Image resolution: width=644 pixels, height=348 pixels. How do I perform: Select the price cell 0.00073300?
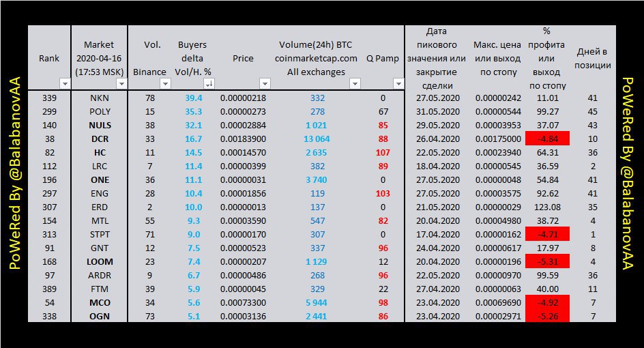coord(243,303)
